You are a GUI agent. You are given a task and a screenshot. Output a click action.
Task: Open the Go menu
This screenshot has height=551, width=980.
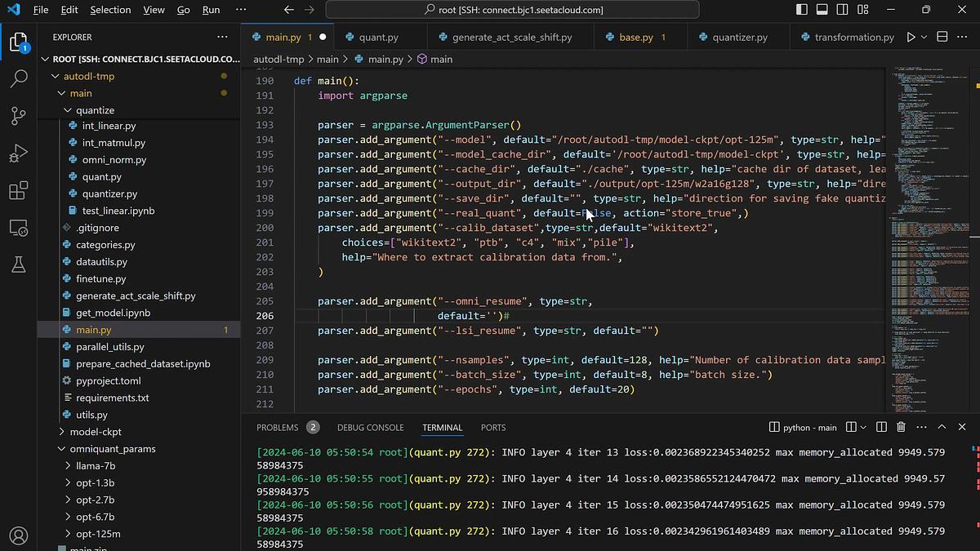[184, 10]
